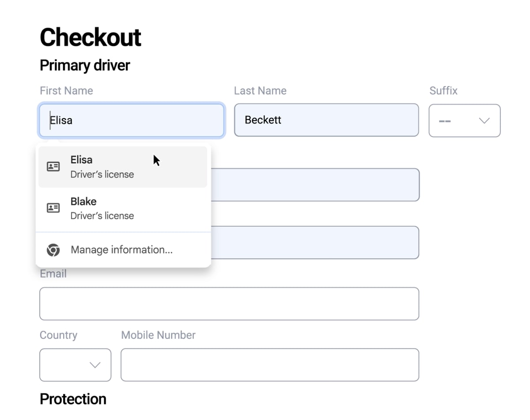Open the Country dropdown

(x=75, y=365)
